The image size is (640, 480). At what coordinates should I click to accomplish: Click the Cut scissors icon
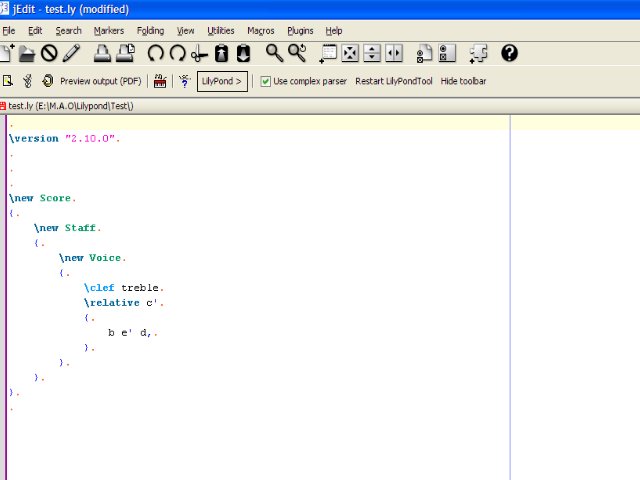point(199,53)
